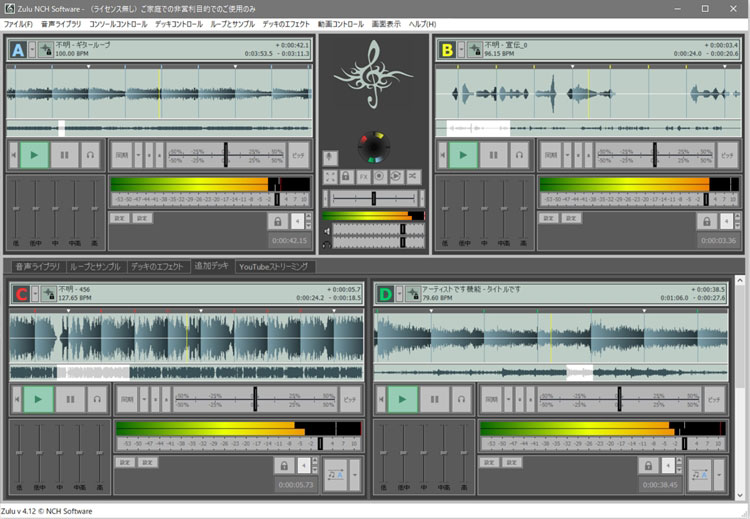The image size is (750, 519).
Task: Toggle the loop lock on deck B
Action: pos(706,221)
